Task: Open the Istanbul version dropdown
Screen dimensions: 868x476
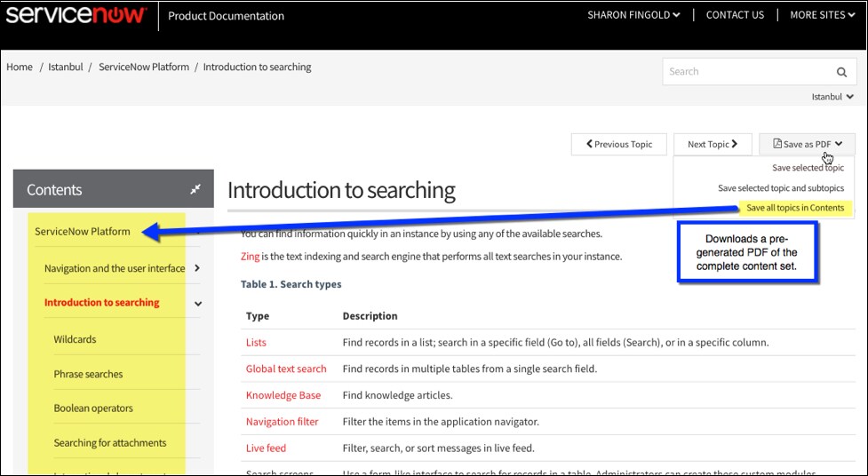Action: 832,97
